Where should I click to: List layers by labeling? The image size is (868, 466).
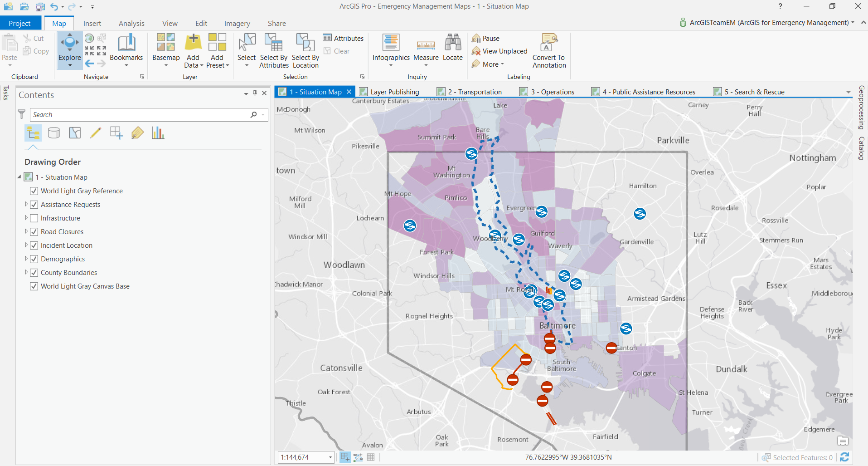[137, 133]
